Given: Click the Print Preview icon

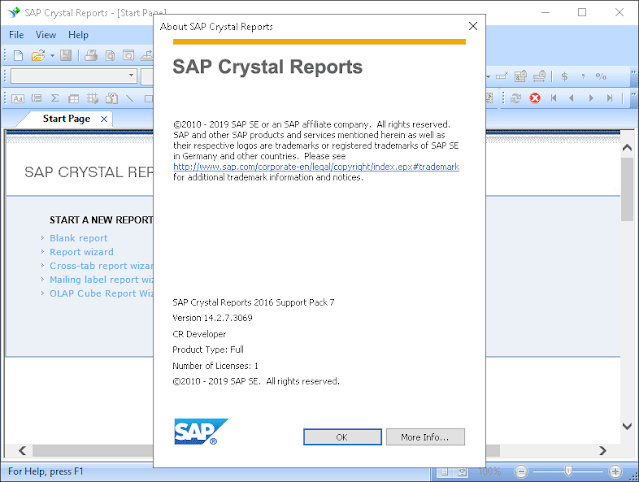Looking at the screenshot, I should [x=110, y=55].
